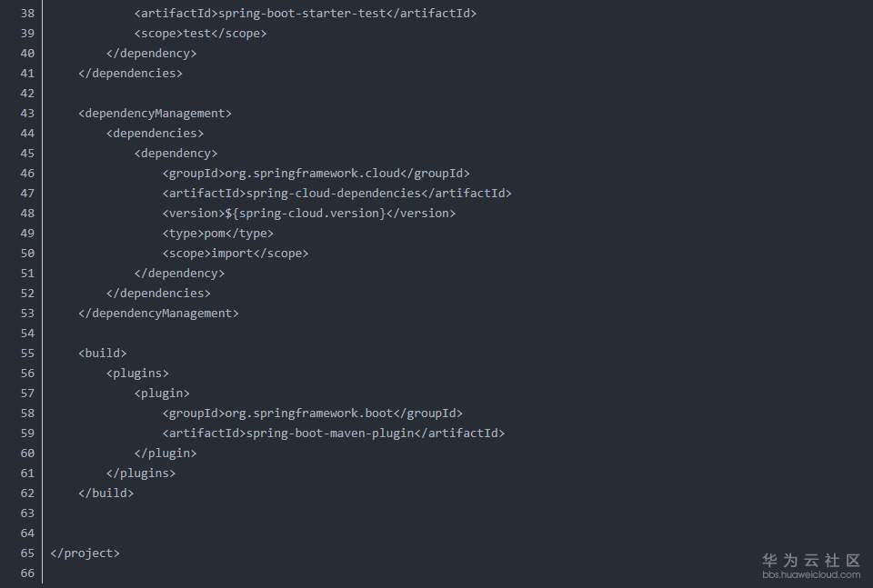This screenshot has width=873, height=588.
Task: Click line number 38 in the gutter
Action: (26, 14)
